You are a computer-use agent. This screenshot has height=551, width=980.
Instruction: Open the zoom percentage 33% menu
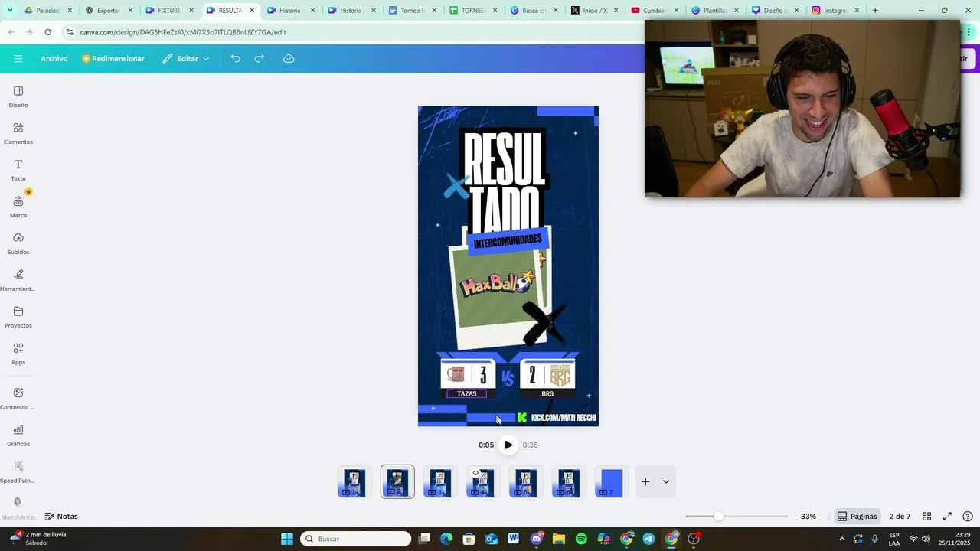(808, 517)
